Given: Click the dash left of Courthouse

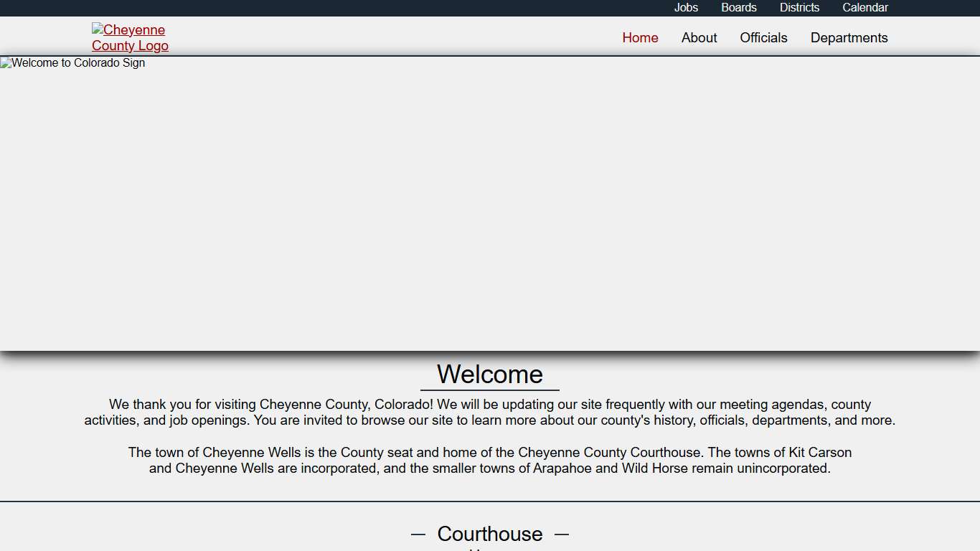Looking at the screenshot, I should (x=418, y=534).
